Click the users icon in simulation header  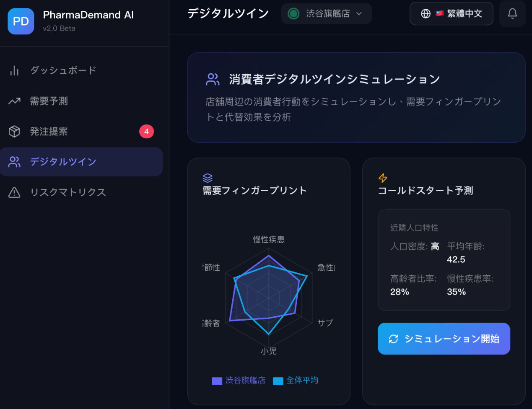(x=213, y=79)
